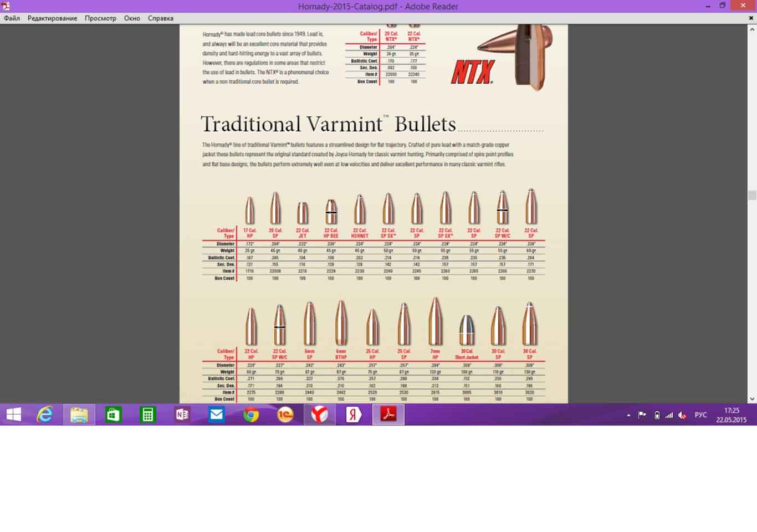Open the Просмотр menu
The width and height of the screenshot is (757, 532).
pos(100,18)
